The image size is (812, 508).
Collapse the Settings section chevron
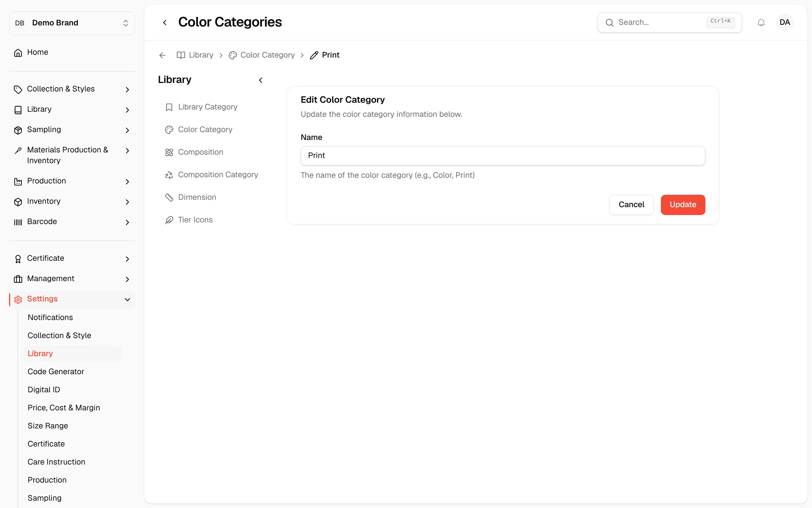tap(127, 299)
